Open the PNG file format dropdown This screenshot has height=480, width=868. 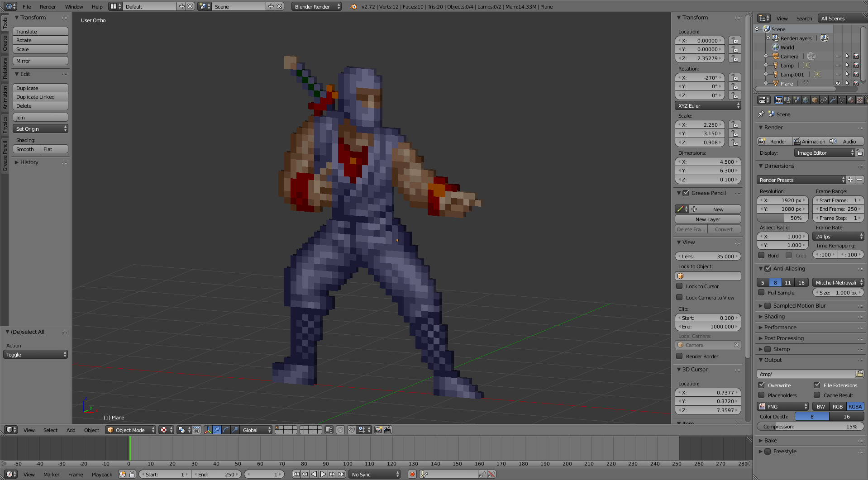[x=783, y=406]
